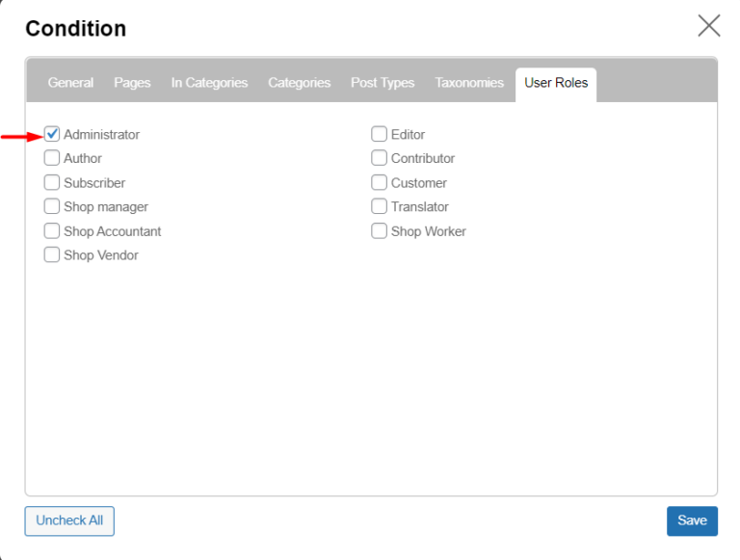Enable the Shop Vendor checkbox
This screenshot has width=740, height=560.
tap(52, 255)
